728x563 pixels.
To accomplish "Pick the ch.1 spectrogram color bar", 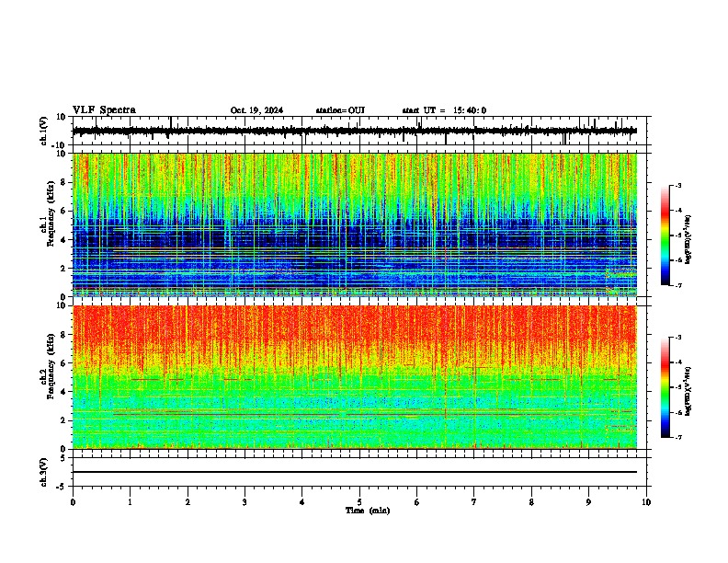I will 665,236.
